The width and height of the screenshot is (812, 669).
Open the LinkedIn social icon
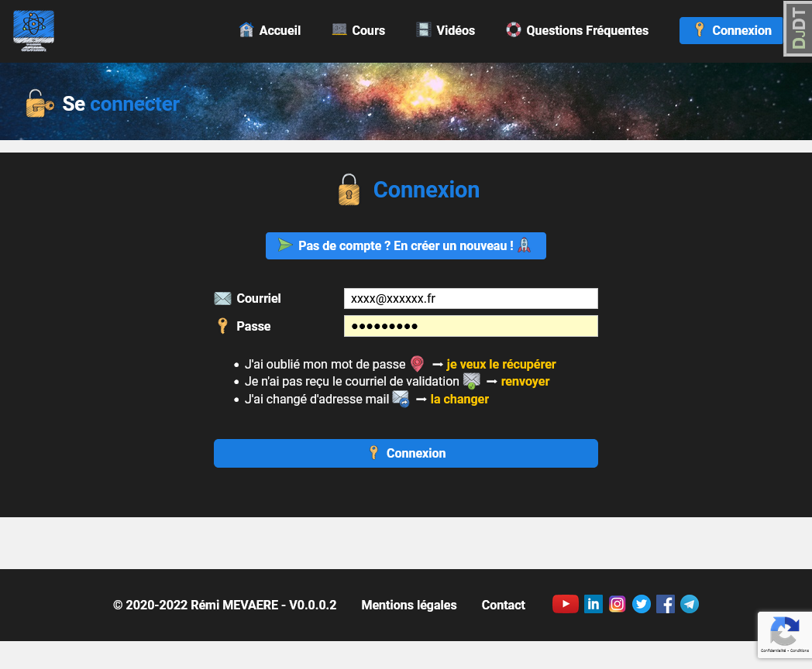[594, 604]
